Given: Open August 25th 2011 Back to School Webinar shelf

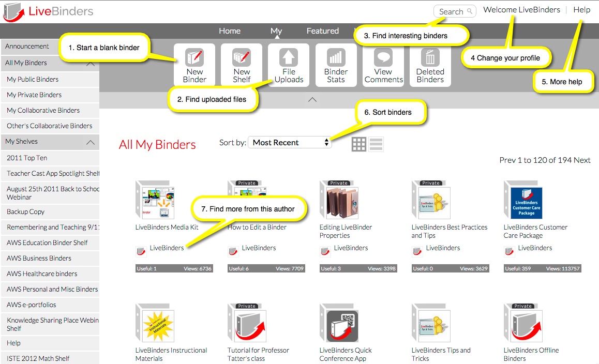Looking at the screenshot, I should coord(50,193).
